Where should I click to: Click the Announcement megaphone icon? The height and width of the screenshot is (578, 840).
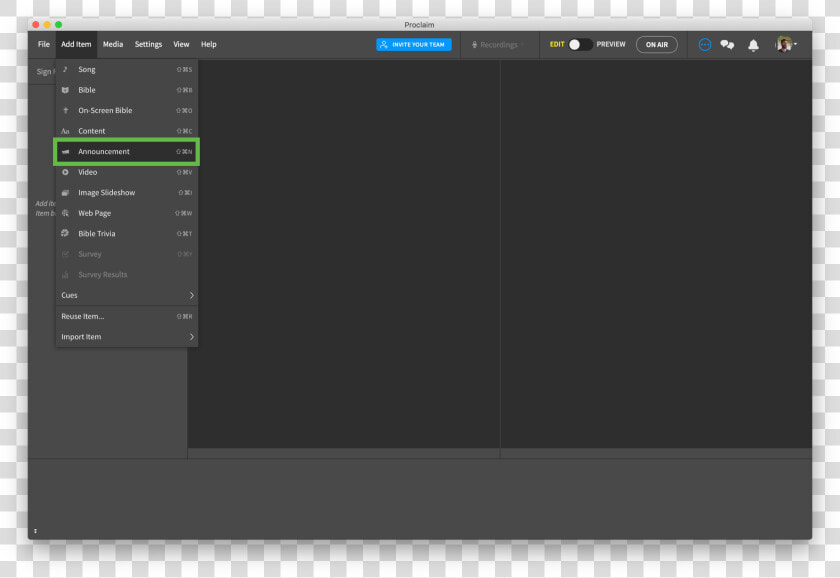point(65,152)
